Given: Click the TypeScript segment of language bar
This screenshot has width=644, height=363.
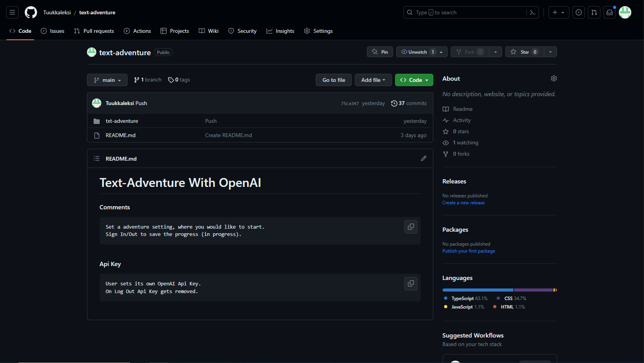Looking at the screenshot, I should pos(477,290).
